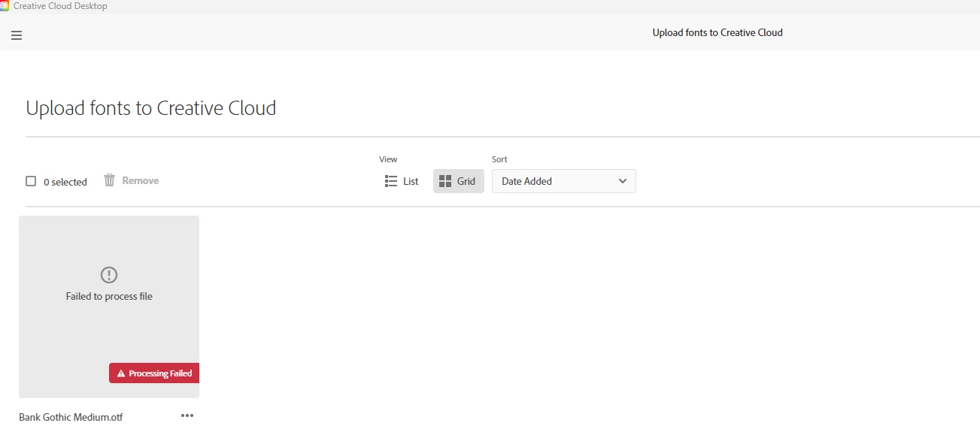Click the Upload fonts to Creative Cloud heading

151,108
